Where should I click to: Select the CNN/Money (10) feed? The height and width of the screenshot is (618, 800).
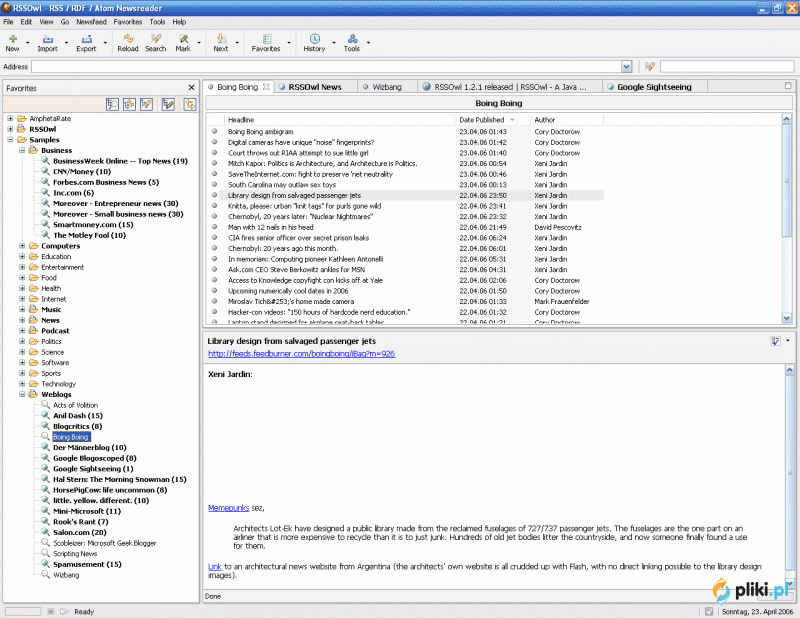tap(82, 171)
